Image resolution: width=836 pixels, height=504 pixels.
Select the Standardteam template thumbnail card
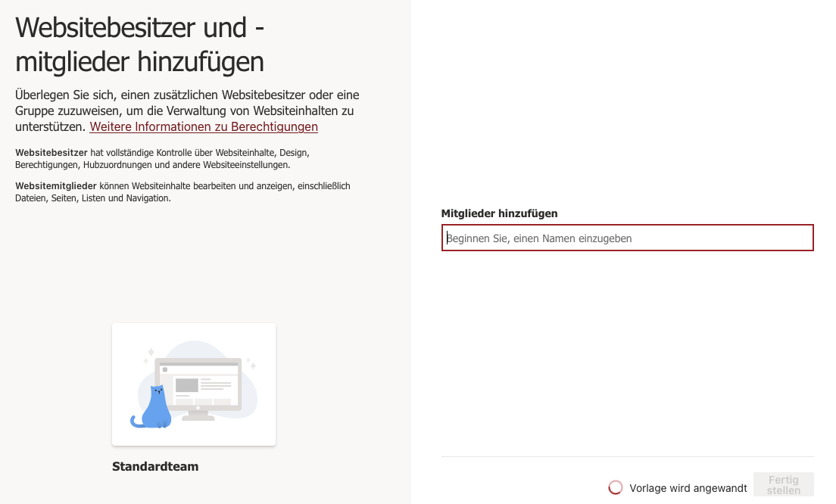(194, 384)
